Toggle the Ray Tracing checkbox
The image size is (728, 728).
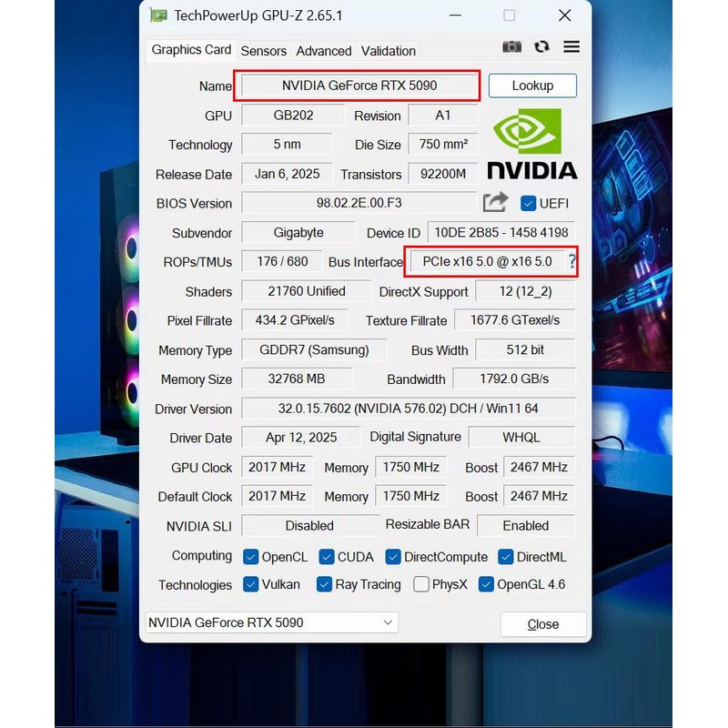[x=324, y=584]
